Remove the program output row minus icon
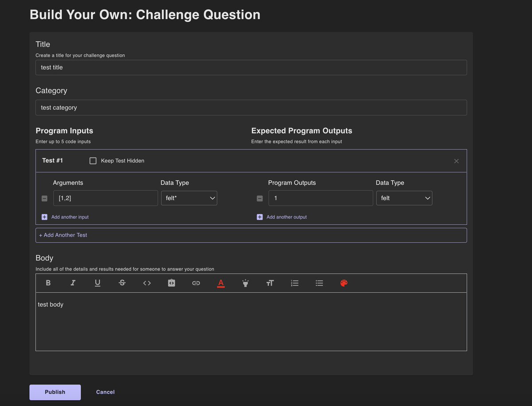 click(x=260, y=198)
